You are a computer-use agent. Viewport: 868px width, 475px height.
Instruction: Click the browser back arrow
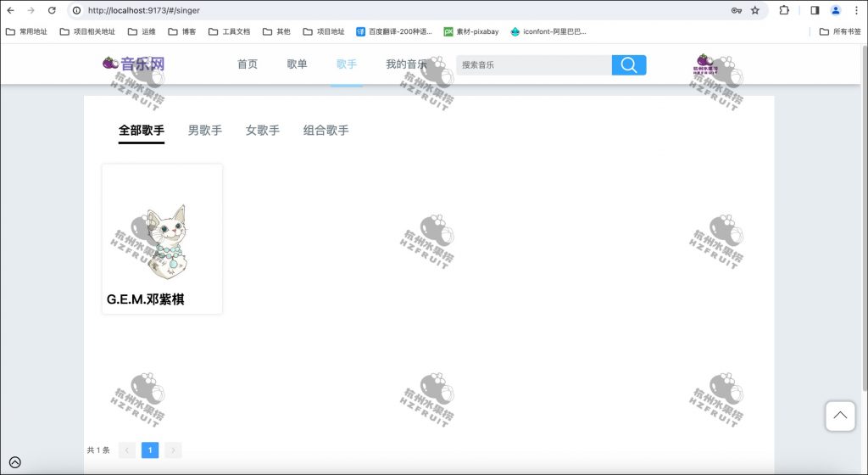click(x=10, y=10)
